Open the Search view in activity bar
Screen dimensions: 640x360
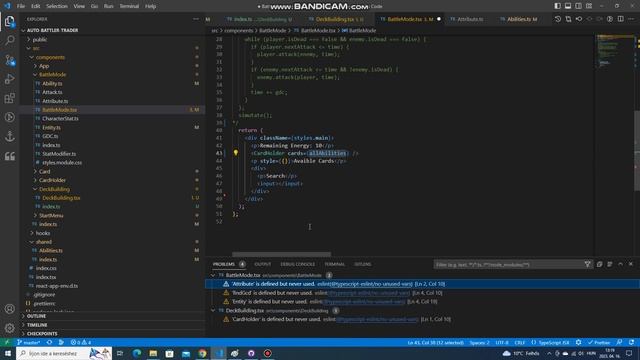(x=9, y=40)
